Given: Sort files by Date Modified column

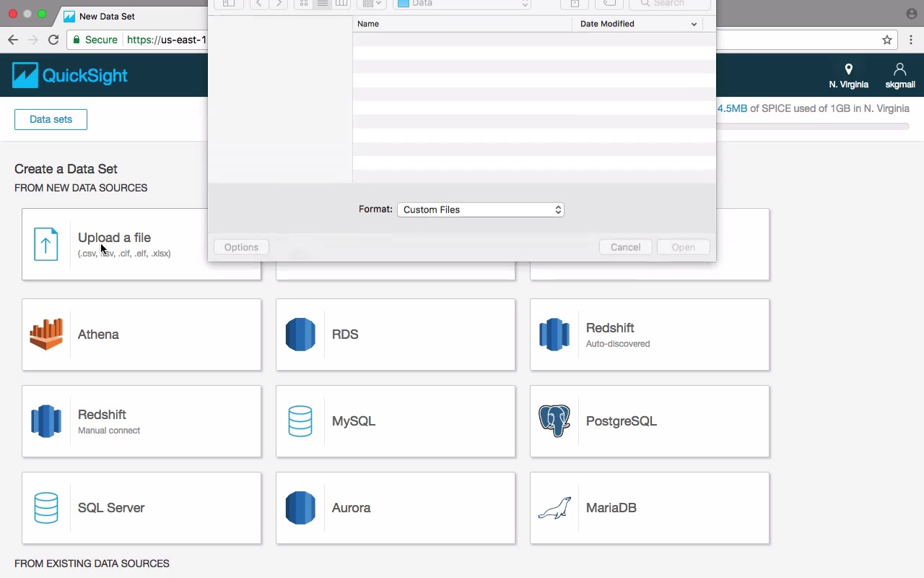Looking at the screenshot, I should [x=637, y=24].
